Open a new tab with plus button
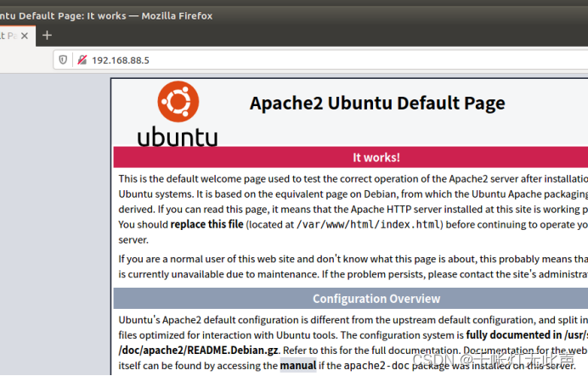 47,36
